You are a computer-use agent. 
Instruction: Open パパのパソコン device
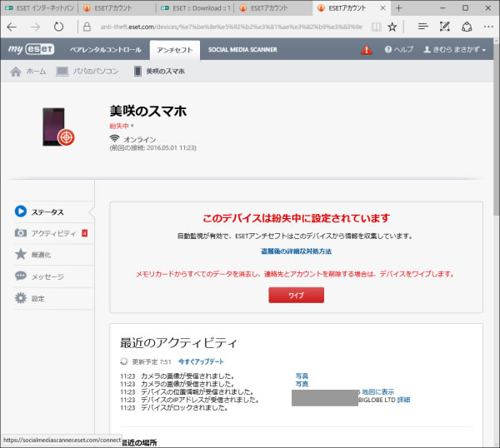87,71
